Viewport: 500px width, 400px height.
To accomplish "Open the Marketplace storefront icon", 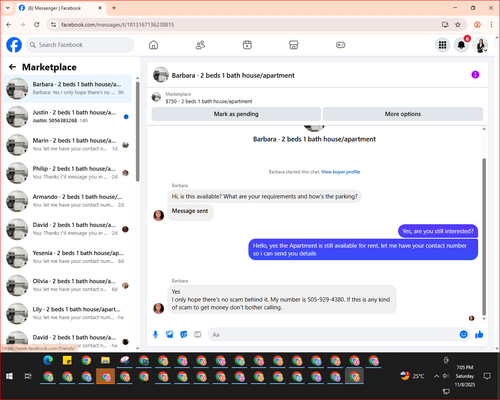I will coord(294,45).
